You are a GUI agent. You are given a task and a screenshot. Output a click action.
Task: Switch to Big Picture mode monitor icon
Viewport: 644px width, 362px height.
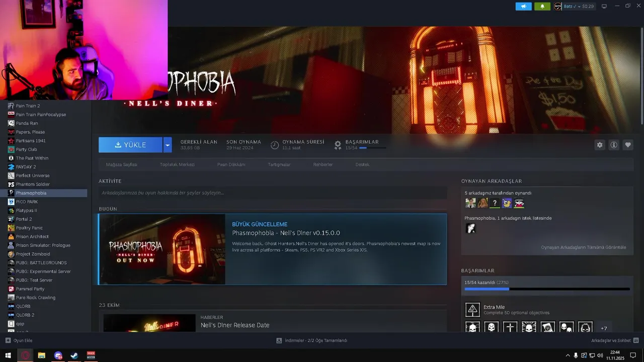[604, 7]
